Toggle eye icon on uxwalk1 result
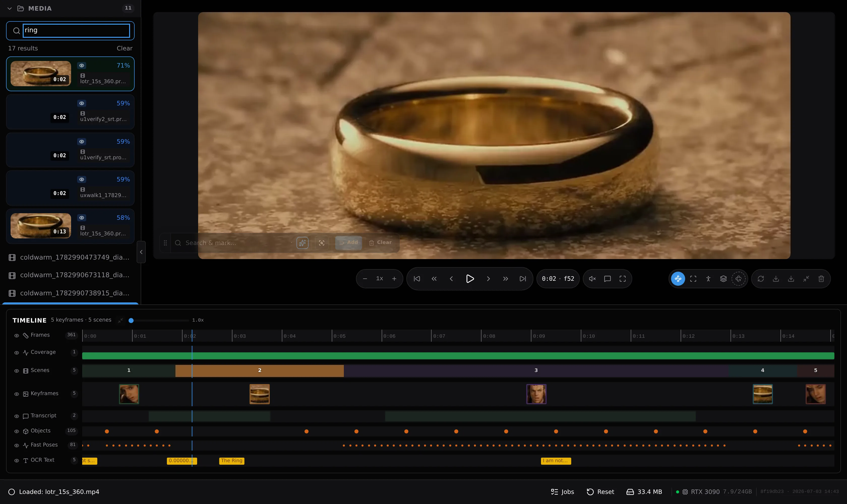Viewport: 847px width, 504px height. [81, 179]
